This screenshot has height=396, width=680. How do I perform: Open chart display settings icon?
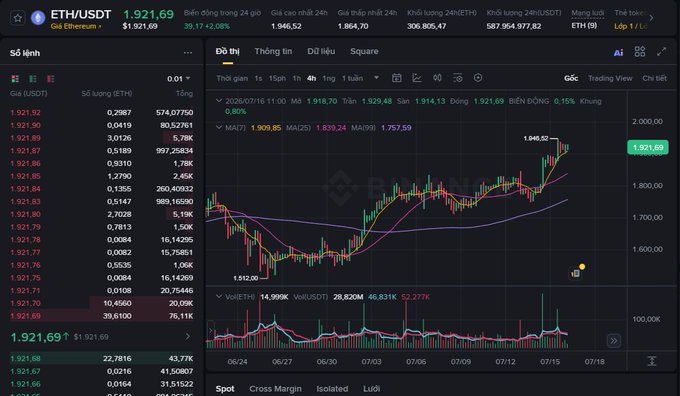pos(458,78)
